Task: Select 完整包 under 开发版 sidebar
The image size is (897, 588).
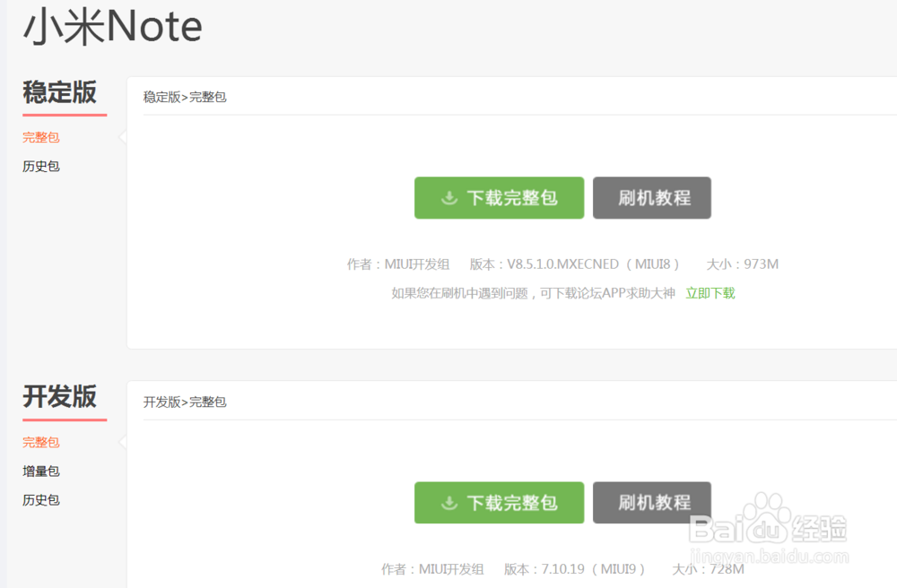Action: click(x=41, y=442)
